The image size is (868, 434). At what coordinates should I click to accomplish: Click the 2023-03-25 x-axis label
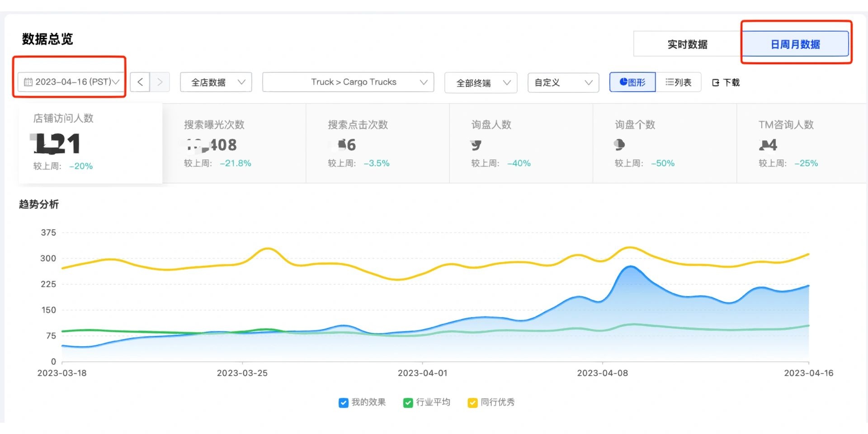click(242, 373)
